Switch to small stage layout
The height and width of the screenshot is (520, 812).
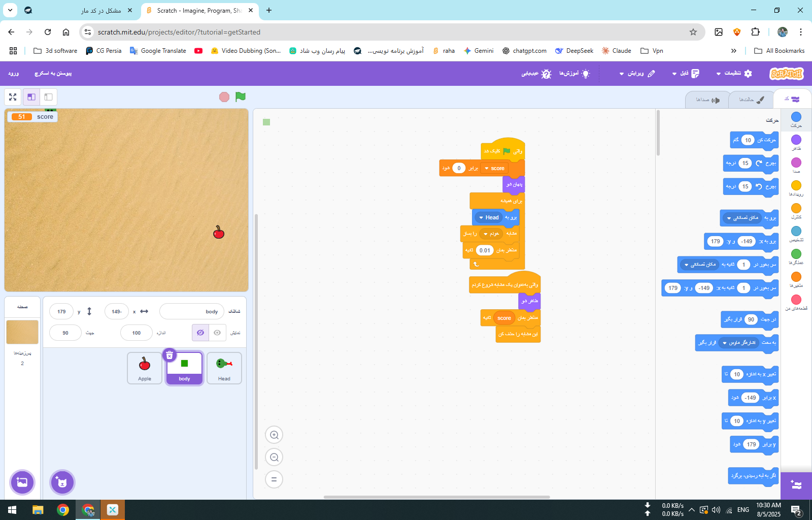(x=31, y=97)
